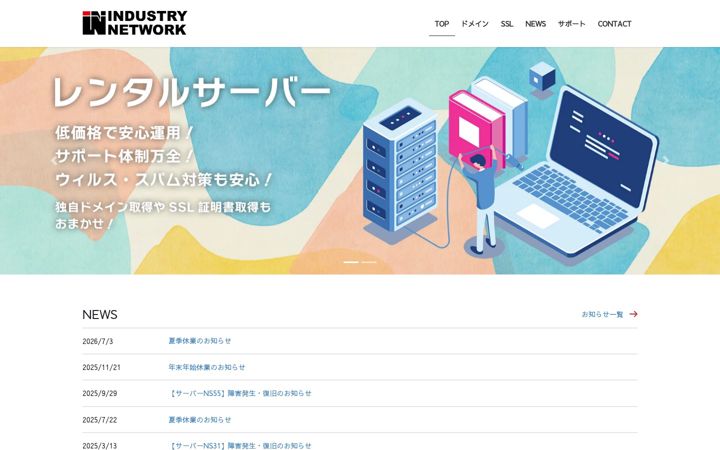Go to the SSL menu item

click(507, 24)
